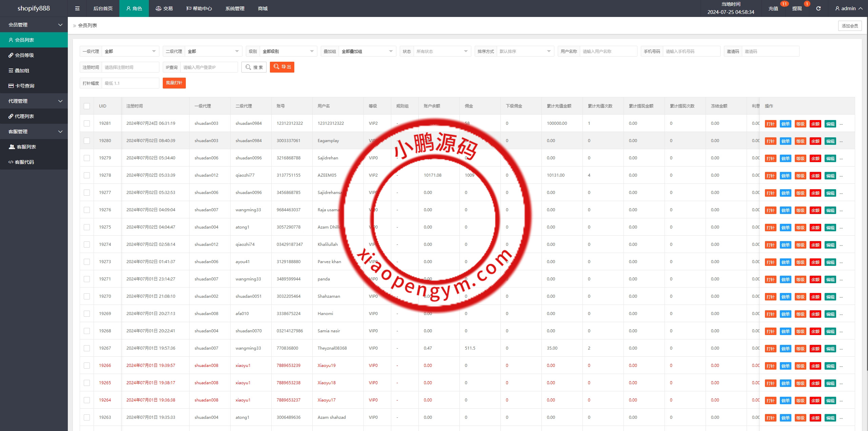Image resolution: width=868 pixels, height=431 pixels.
Task: Open the 系统管理 top menu item
Action: [235, 8]
